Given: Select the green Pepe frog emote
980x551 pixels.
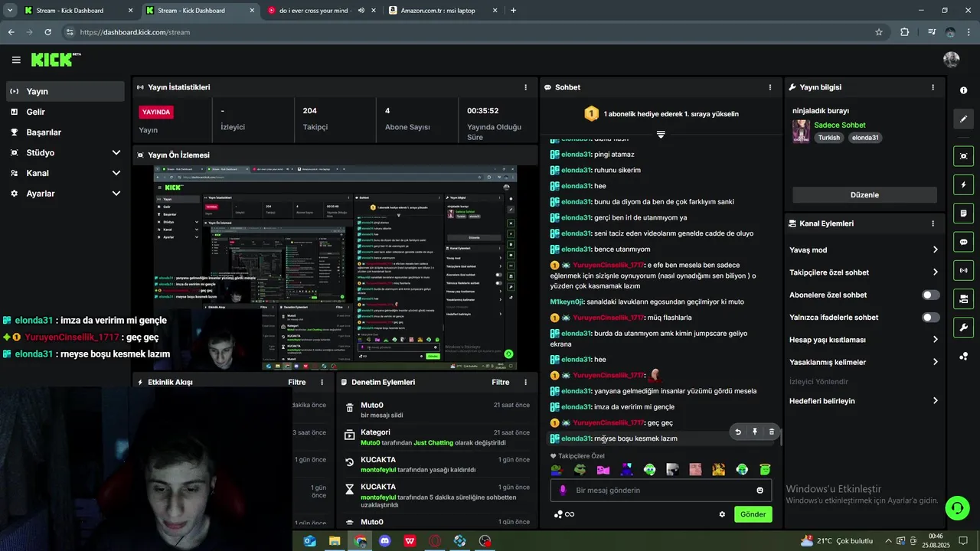Looking at the screenshot, I should (x=580, y=469).
